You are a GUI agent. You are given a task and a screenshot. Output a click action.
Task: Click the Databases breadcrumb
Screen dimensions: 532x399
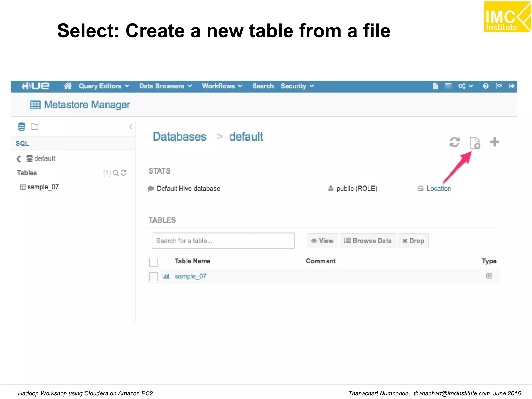[x=179, y=137]
